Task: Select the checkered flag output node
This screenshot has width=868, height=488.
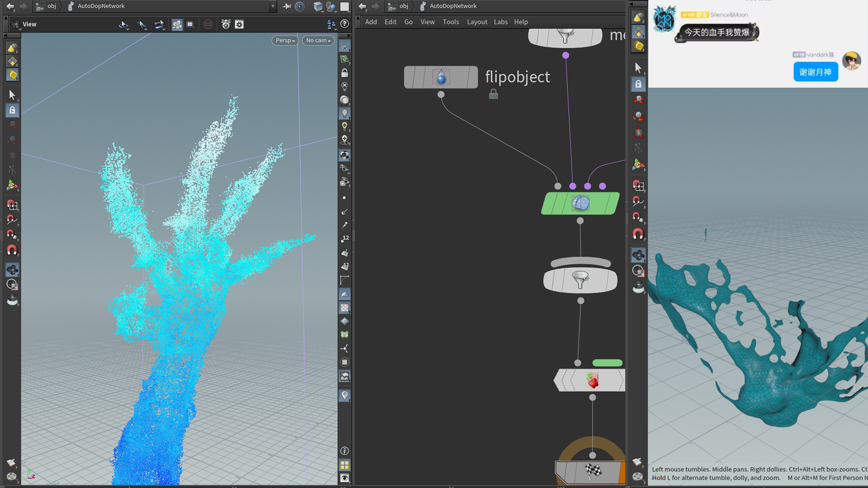Action: pos(593,471)
